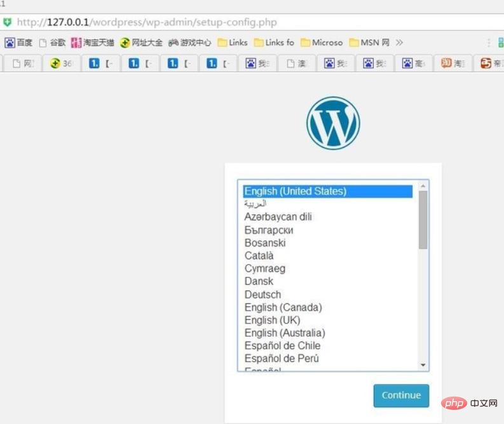Click the green shield security icon in address bar

pyautogui.click(x=7, y=22)
